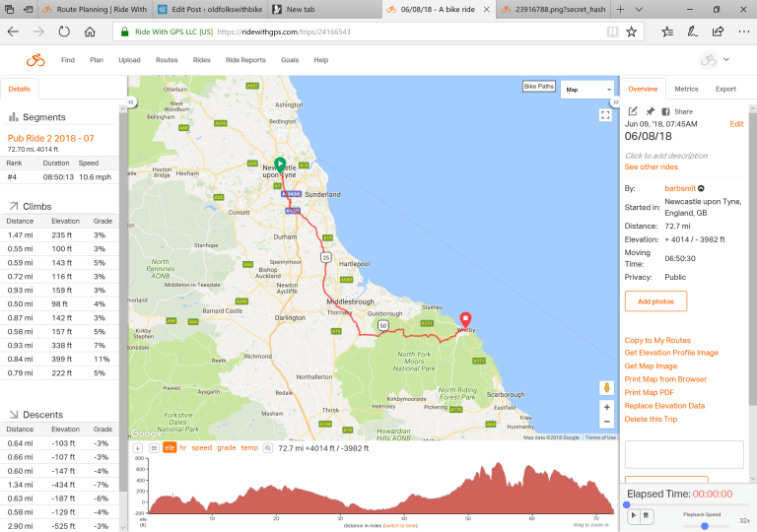Click the pin icon in Overview panel
The width and height of the screenshot is (757, 532).
[x=649, y=111]
